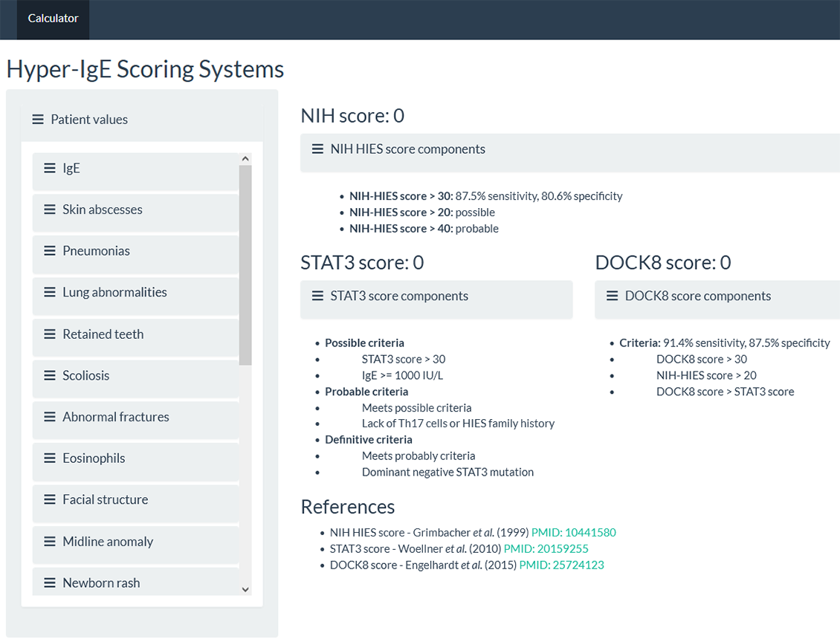Open PMID: 10441580 reference link
Screen dimensions: 840x642
coord(573,533)
